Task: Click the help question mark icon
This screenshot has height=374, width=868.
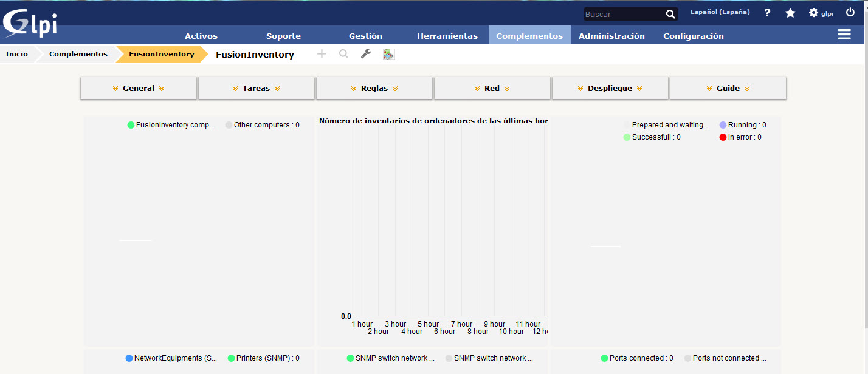Action: 766,13
